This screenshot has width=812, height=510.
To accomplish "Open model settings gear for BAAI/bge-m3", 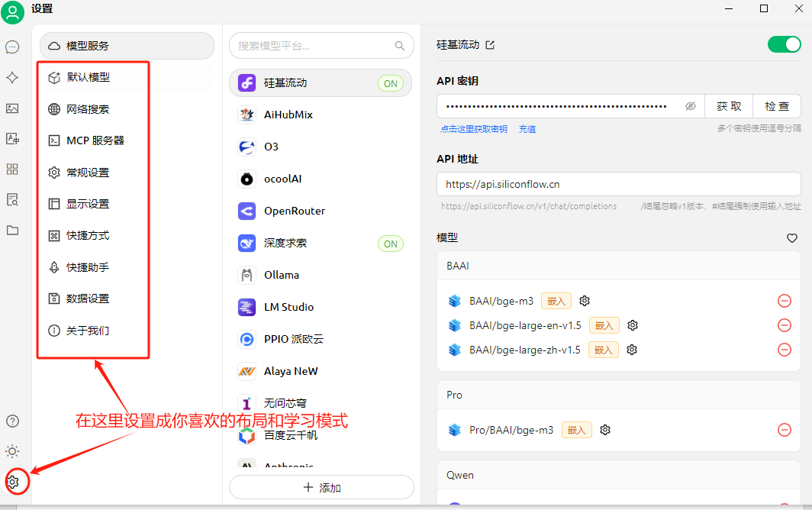I will point(585,301).
